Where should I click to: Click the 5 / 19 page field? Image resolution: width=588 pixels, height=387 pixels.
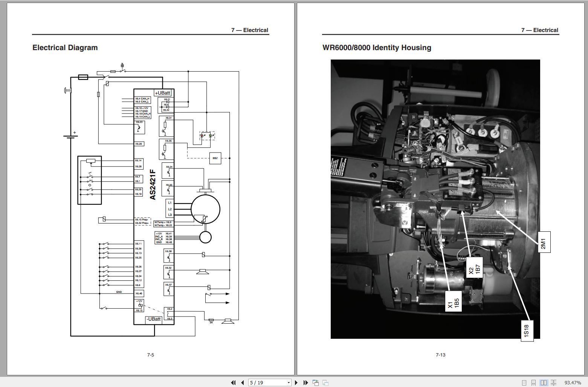267,382
